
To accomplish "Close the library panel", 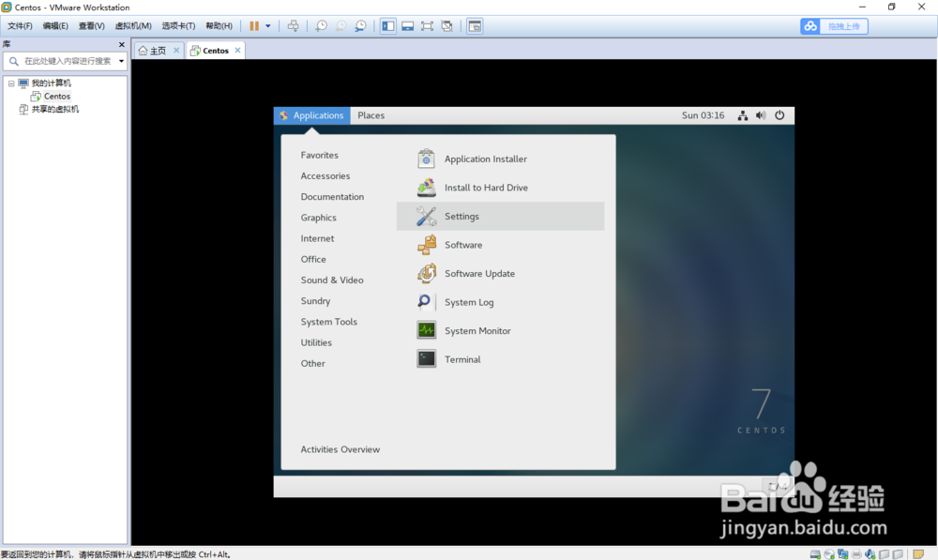I will [121, 44].
